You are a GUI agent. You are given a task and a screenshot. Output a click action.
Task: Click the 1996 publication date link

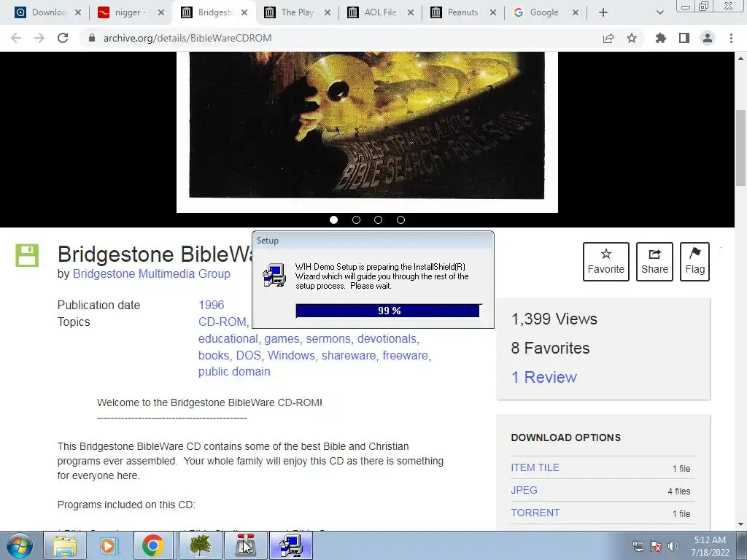(211, 305)
